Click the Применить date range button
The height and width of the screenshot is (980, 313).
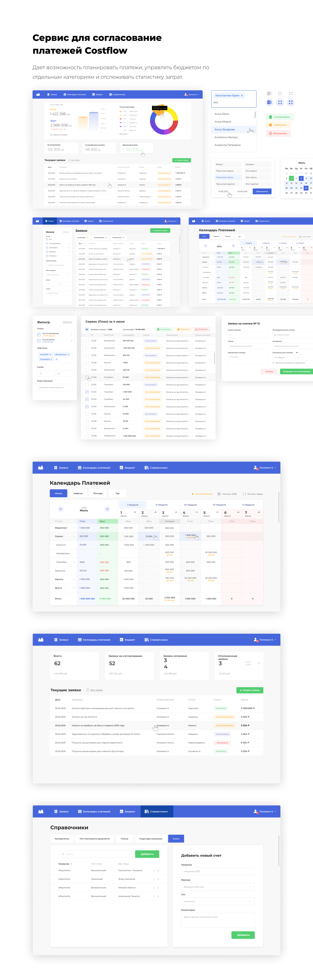[x=262, y=191]
